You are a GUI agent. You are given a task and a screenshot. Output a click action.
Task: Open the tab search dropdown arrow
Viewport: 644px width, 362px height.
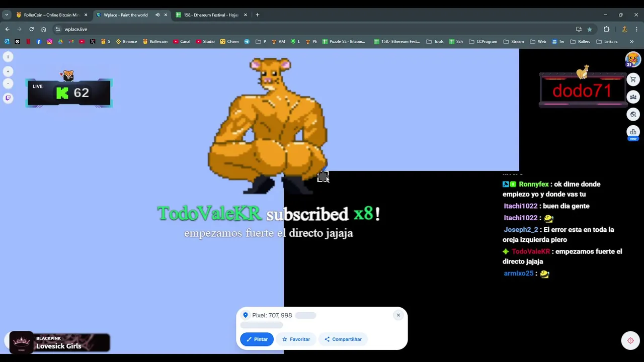pyautogui.click(x=7, y=15)
